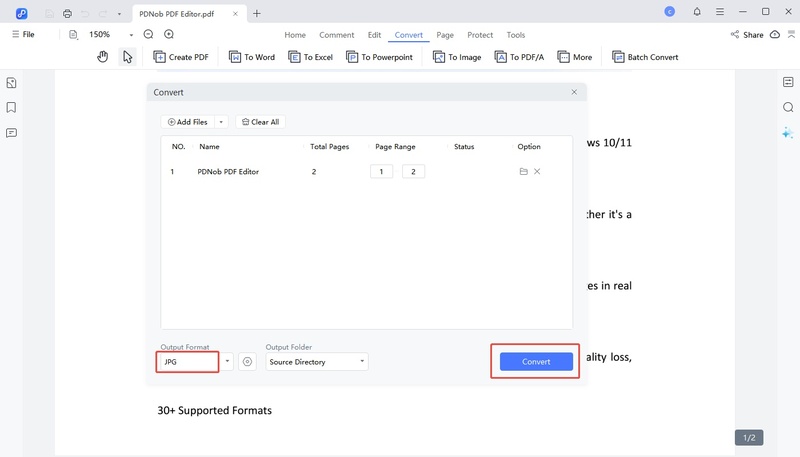Click the zoom out magnifier icon
The width and height of the screenshot is (800, 457).
click(x=148, y=34)
